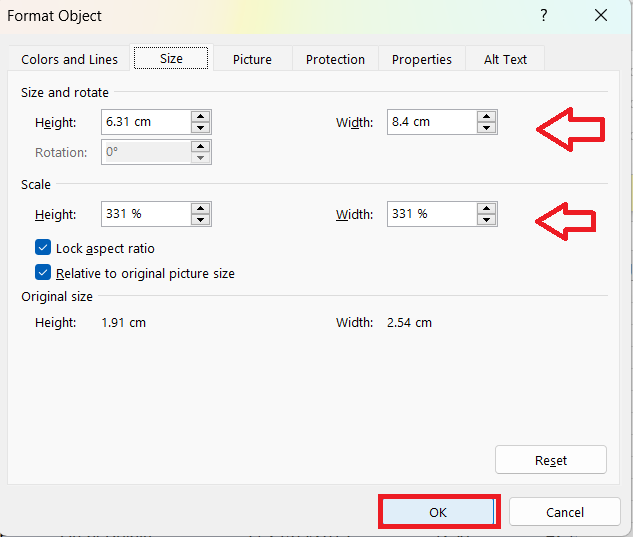Select the Size tab
This screenshot has height=537, width=633.
(x=171, y=59)
